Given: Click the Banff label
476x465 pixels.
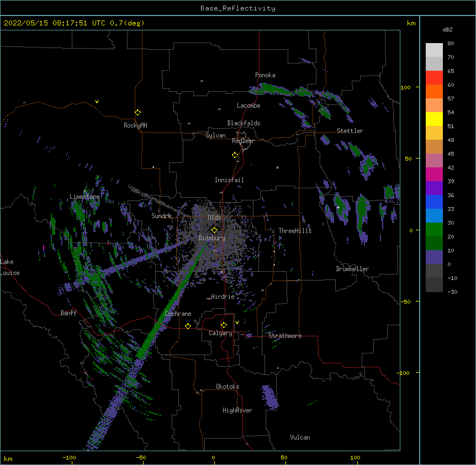Looking at the screenshot, I should [68, 313].
